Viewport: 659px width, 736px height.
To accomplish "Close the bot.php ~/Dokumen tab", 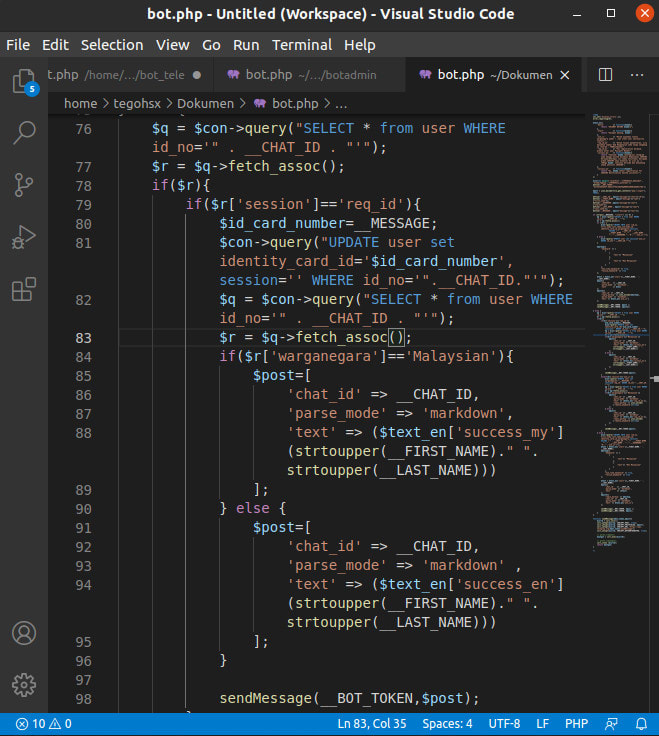I will (x=565, y=75).
